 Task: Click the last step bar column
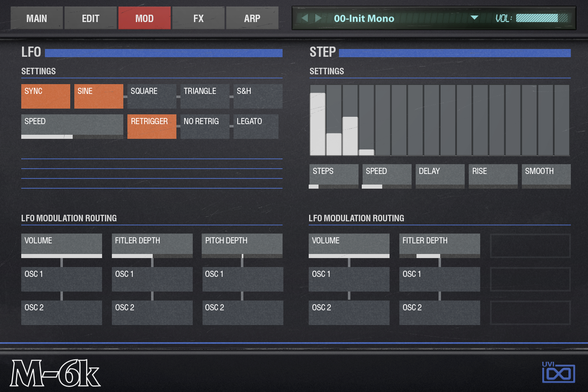562,120
